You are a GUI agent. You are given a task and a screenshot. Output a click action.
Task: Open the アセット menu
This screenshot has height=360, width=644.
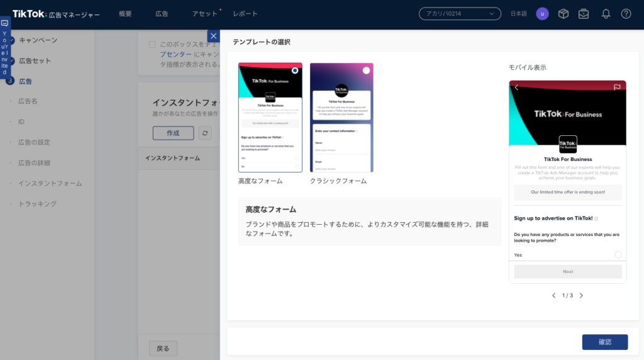click(204, 14)
